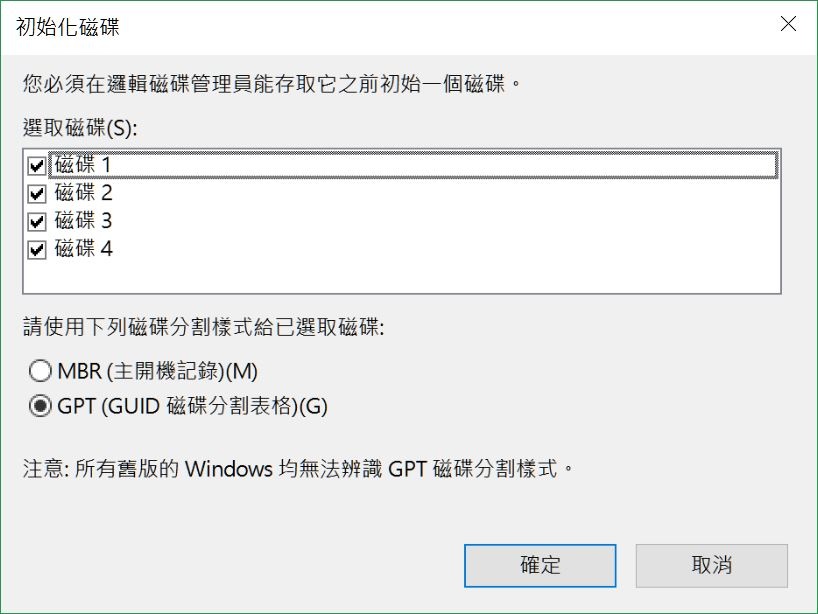Click the GPT (GUID 磁碟分割表格) label
This screenshot has width=818, height=614.
(190, 406)
